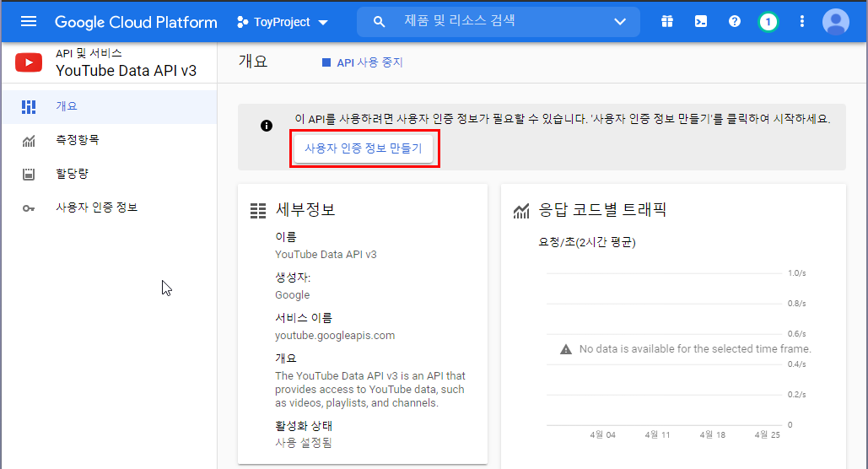This screenshot has height=469, width=868.
Task: Click the YouTube Data API v3 name value
Action: 326,255
